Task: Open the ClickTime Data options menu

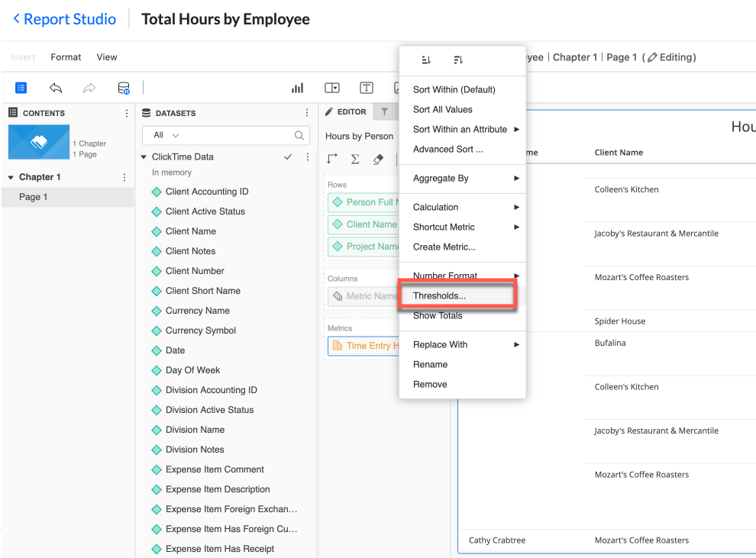Action: (x=307, y=156)
